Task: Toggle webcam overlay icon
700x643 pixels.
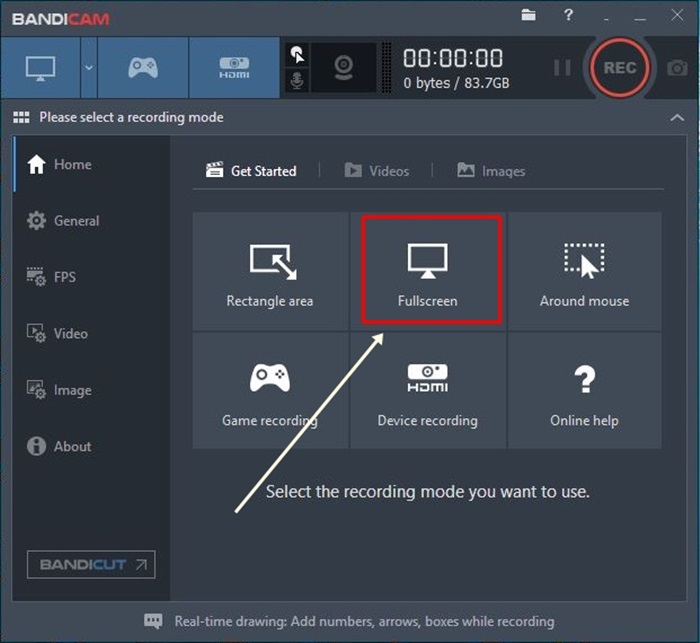Action: pyautogui.click(x=343, y=68)
